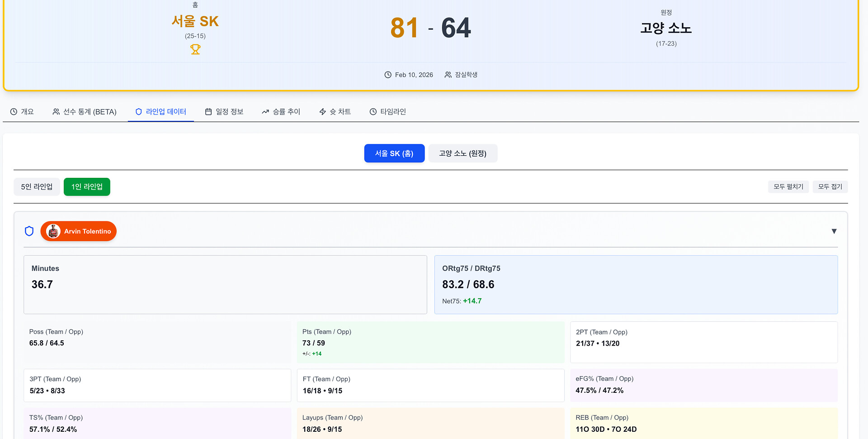Click the gold trophy icon under 서울 SK
868x439 pixels.
(195, 49)
